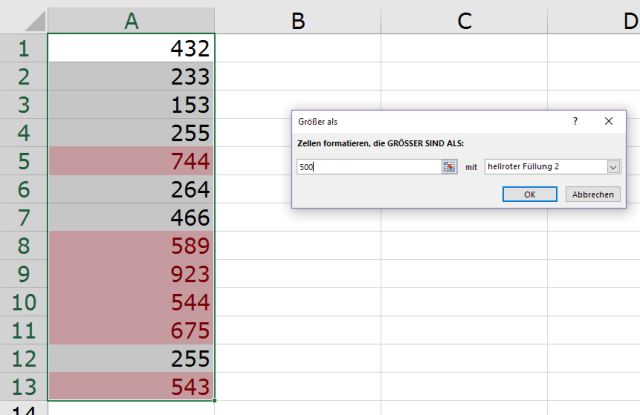Click highlighted cell with value 744
The image size is (640, 415).
pos(131,160)
